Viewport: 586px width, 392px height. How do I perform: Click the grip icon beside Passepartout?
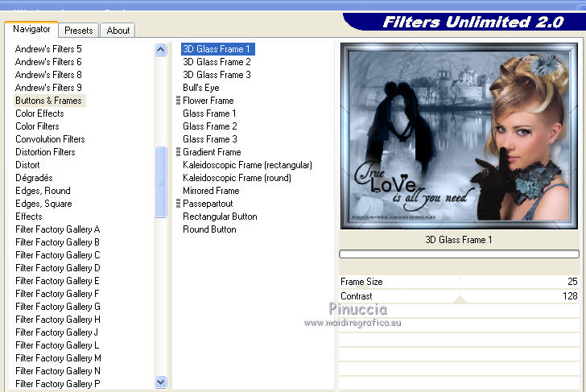coord(178,204)
